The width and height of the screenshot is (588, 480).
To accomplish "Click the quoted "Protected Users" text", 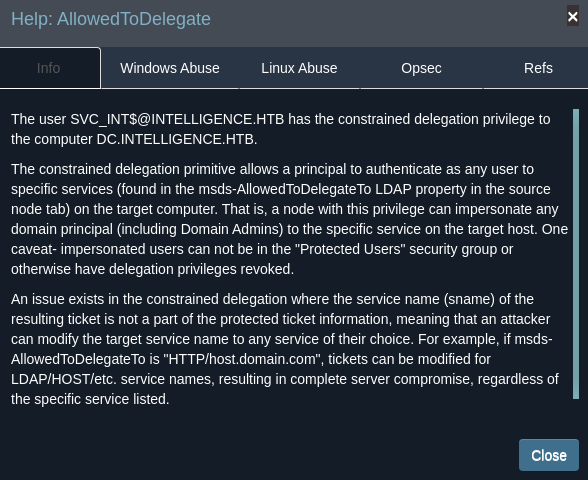I will point(352,249).
